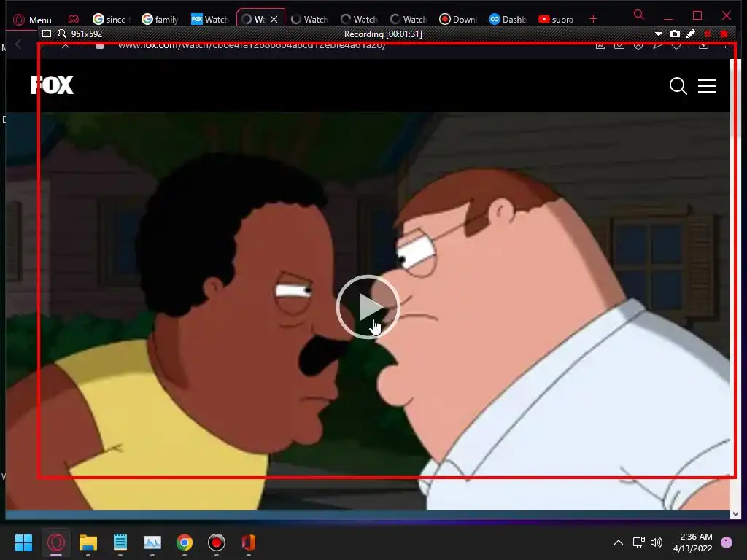Open the clock showing 2:36 AM
The width and height of the screenshot is (747, 560).
[693, 542]
